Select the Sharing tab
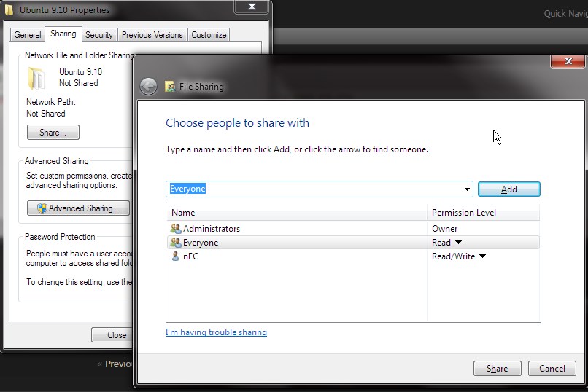The width and height of the screenshot is (588, 392). [63, 34]
